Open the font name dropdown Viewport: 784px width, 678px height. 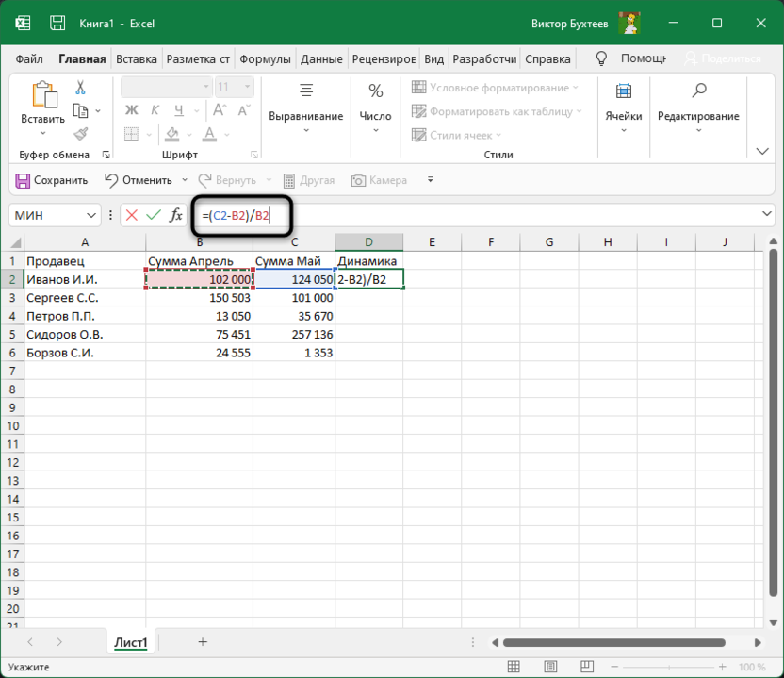tap(206, 87)
